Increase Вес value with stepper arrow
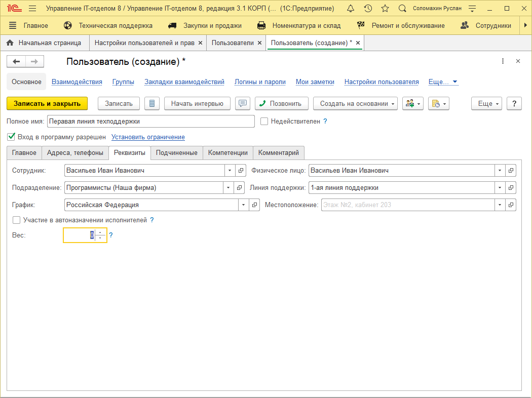Viewport: 532px width, 398px height. [100, 233]
